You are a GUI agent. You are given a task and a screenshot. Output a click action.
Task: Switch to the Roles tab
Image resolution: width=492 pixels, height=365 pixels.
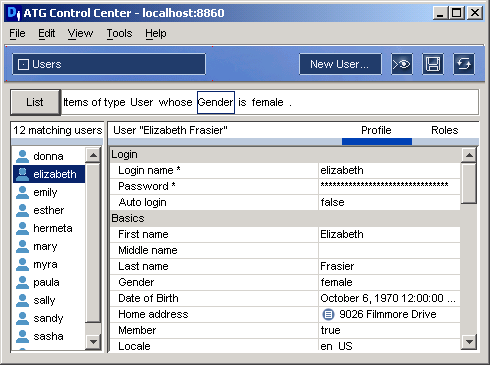click(x=445, y=130)
